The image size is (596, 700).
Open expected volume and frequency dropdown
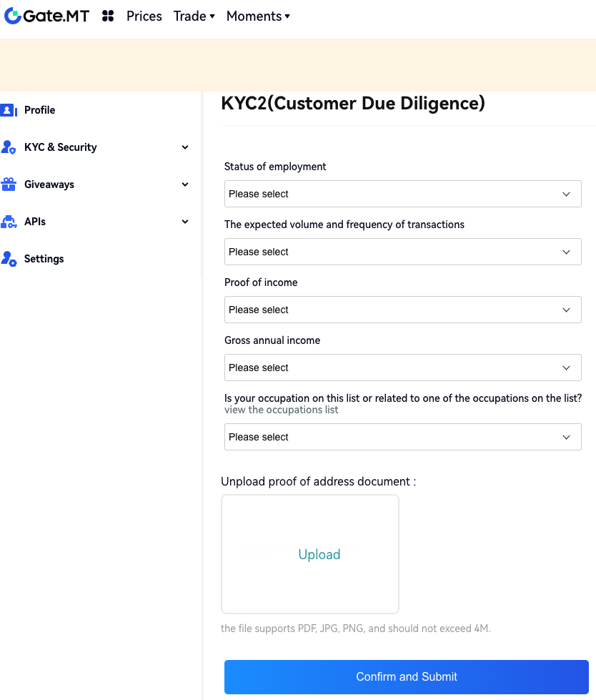(x=402, y=252)
